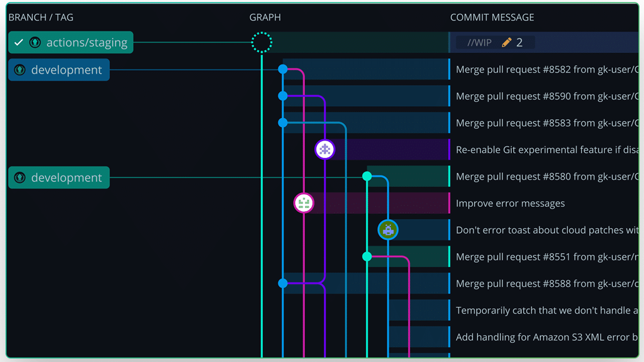Screen dimensions: 644x362
Task: Click the blue commit node on the #8588 merge row
Action: 283,283
